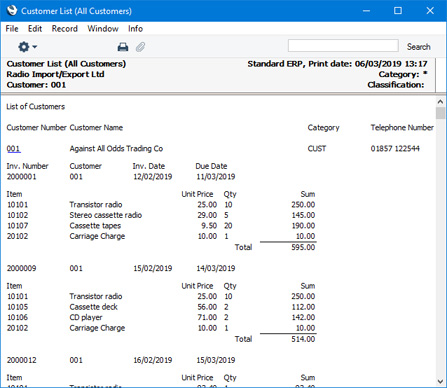Open the Window menu
The image size is (447, 388).
click(x=103, y=29)
